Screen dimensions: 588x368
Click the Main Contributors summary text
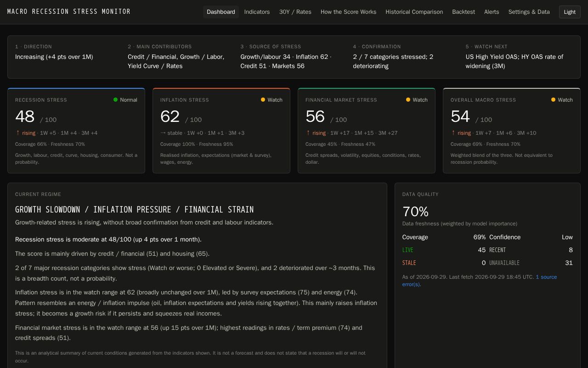(176, 62)
